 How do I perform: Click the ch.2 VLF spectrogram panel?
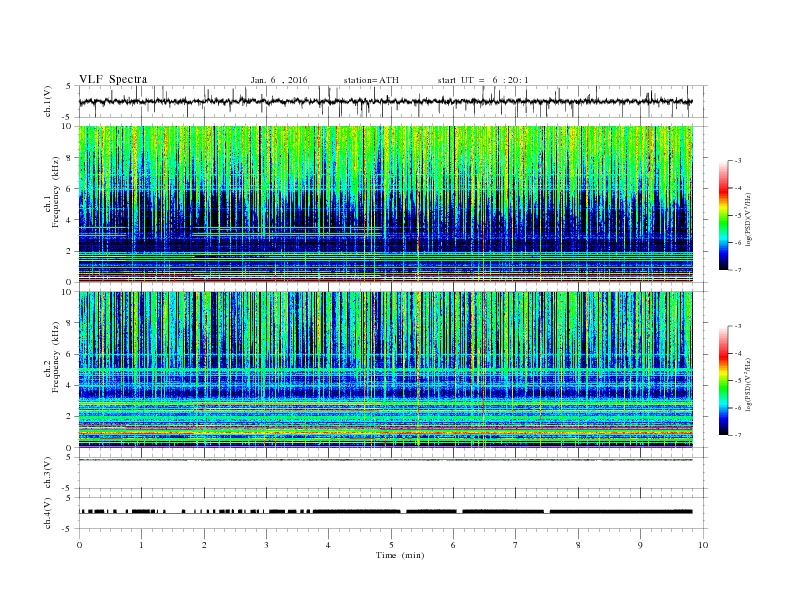click(x=386, y=369)
